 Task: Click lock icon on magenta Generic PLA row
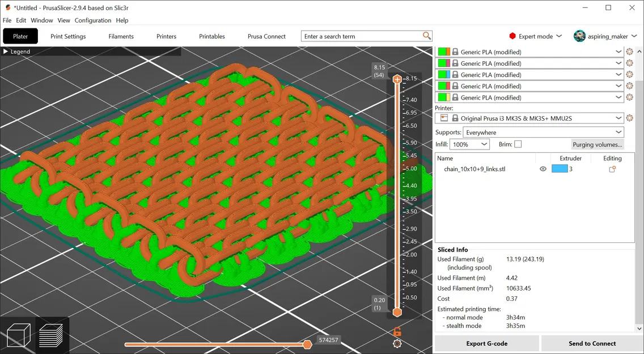[455, 63]
